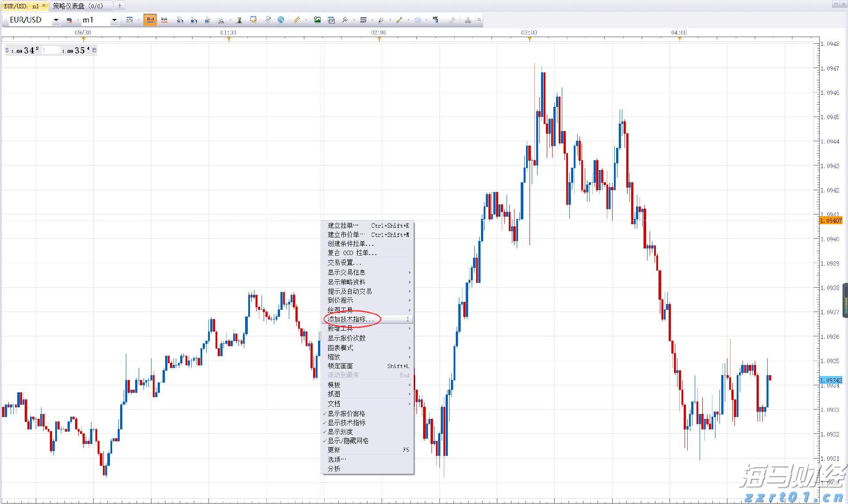This screenshot has height=504, width=848.
Task: Select the ellipse shape drawing tool
Action: [x=417, y=20]
